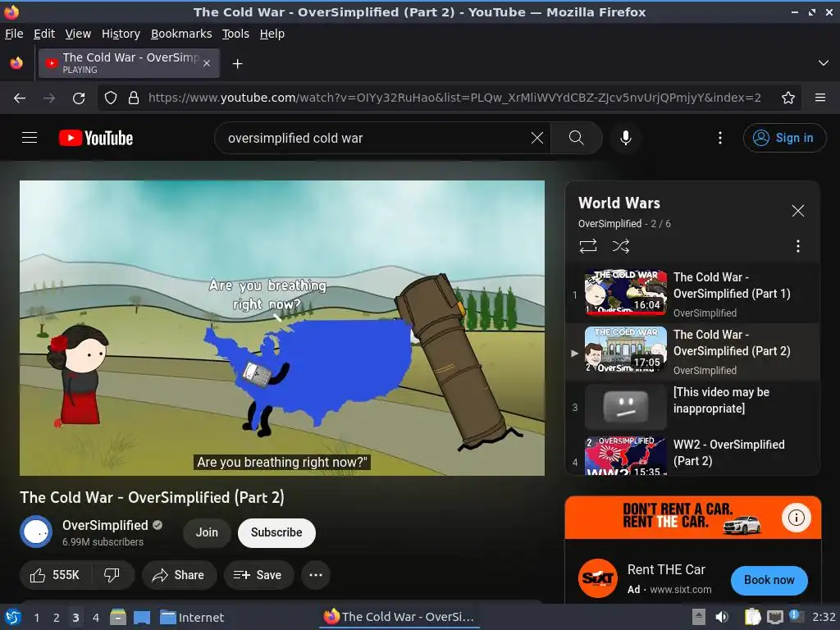
Task: Click the video player to pause
Action: tap(282, 328)
